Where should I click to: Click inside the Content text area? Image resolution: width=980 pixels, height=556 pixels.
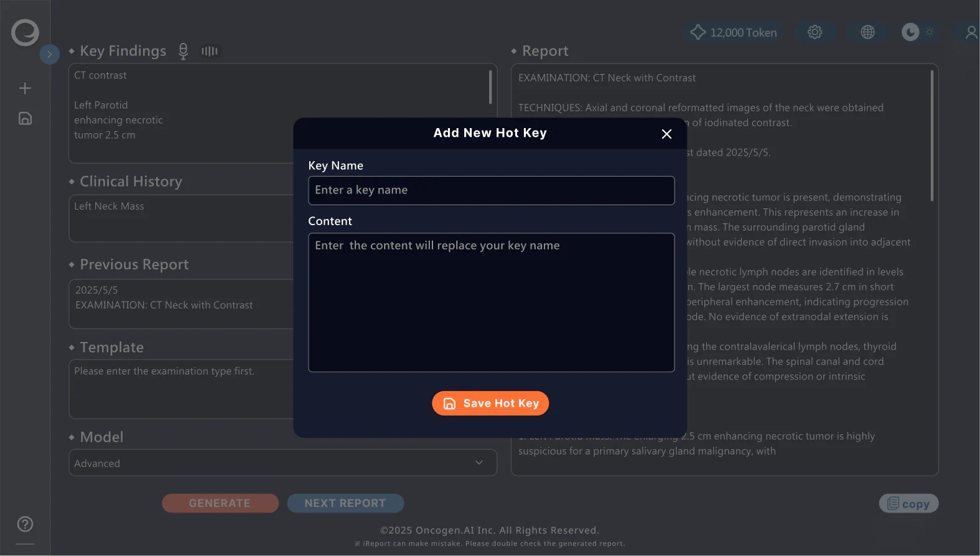point(491,302)
